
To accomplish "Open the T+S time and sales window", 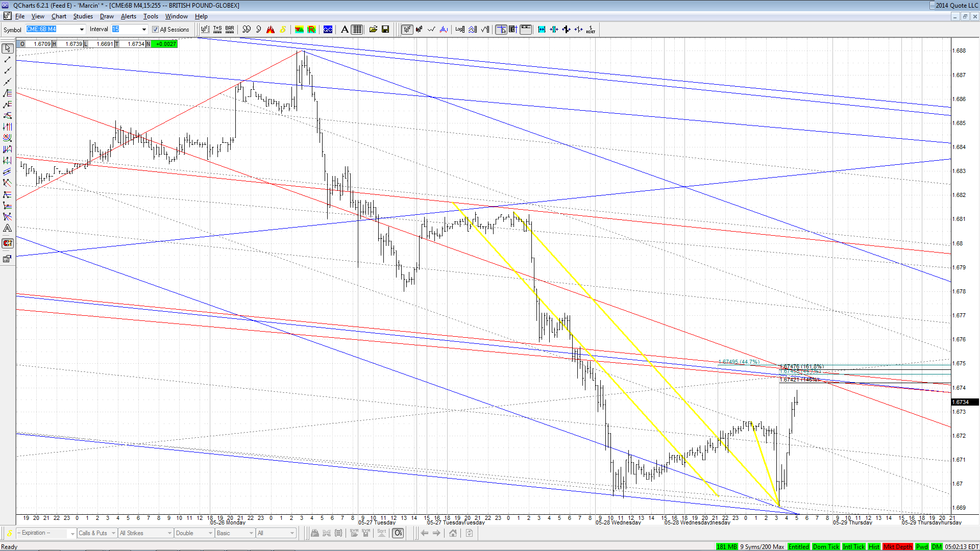I will [x=217, y=30].
